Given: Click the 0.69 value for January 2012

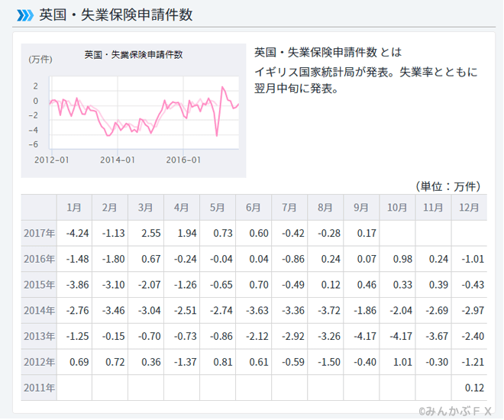Looking at the screenshot, I should click(x=79, y=362).
